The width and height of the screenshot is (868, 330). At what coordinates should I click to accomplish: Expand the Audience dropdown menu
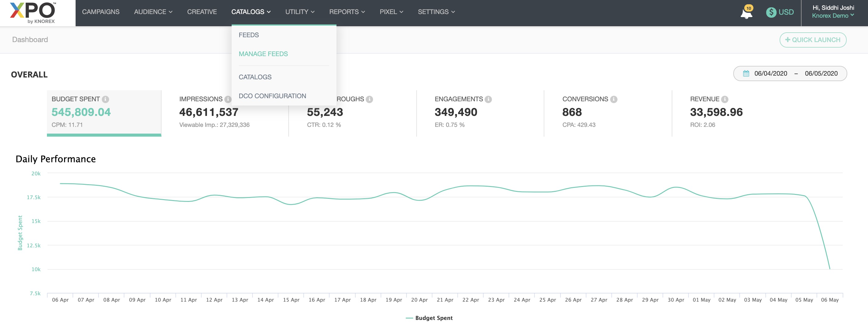[x=153, y=12]
